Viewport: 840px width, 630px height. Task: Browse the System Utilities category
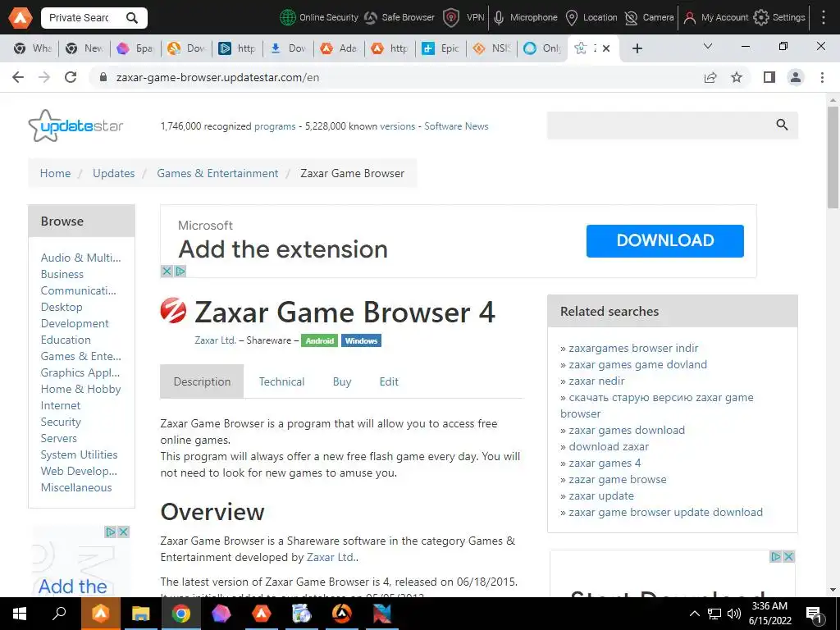[80, 454]
